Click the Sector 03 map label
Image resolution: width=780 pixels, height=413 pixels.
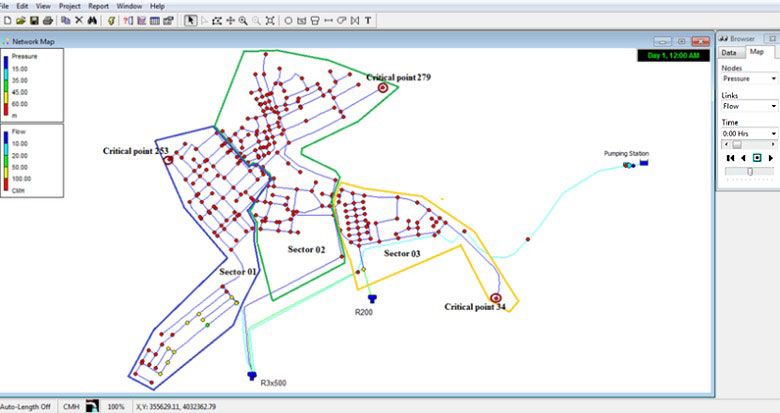402,253
